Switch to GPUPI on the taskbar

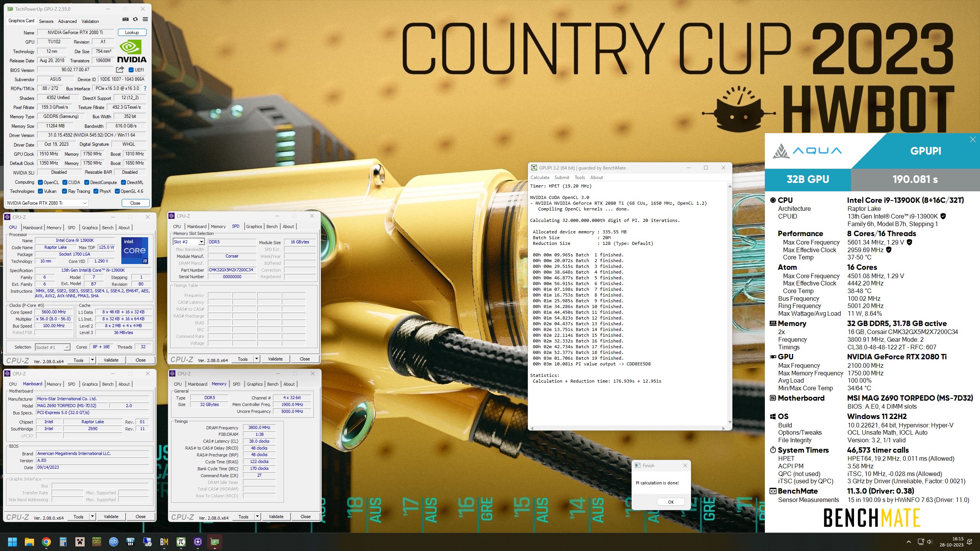point(181,542)
